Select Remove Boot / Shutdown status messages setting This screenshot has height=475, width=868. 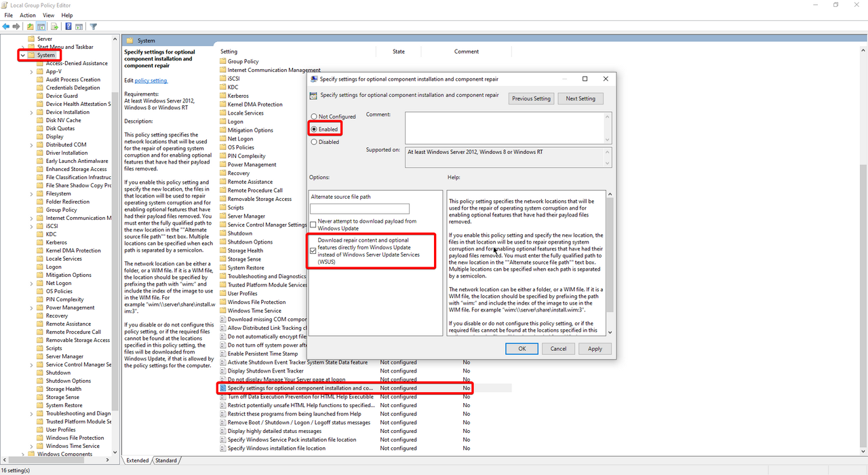[x=299, y=423]
